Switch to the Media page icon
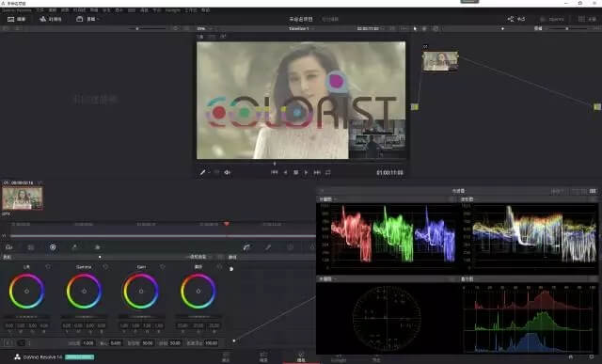602x364 pixels. [226, 356]
